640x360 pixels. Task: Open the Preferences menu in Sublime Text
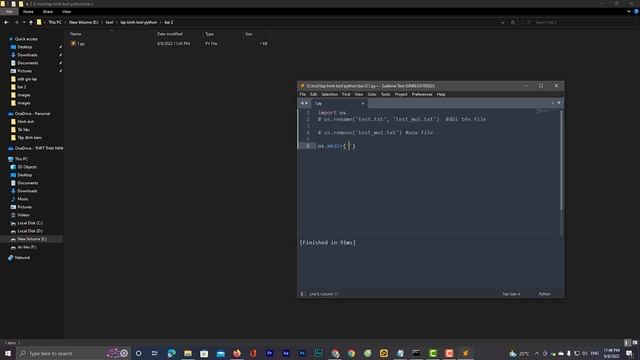coord(422,94)
